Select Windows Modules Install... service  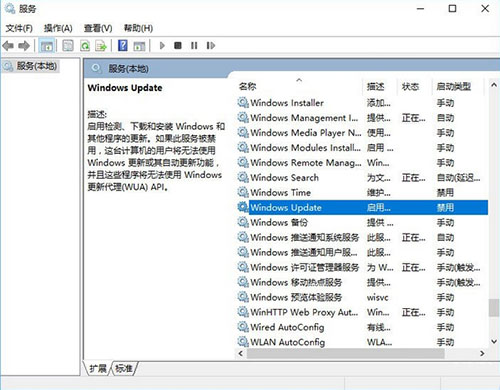tap(362, 148)
